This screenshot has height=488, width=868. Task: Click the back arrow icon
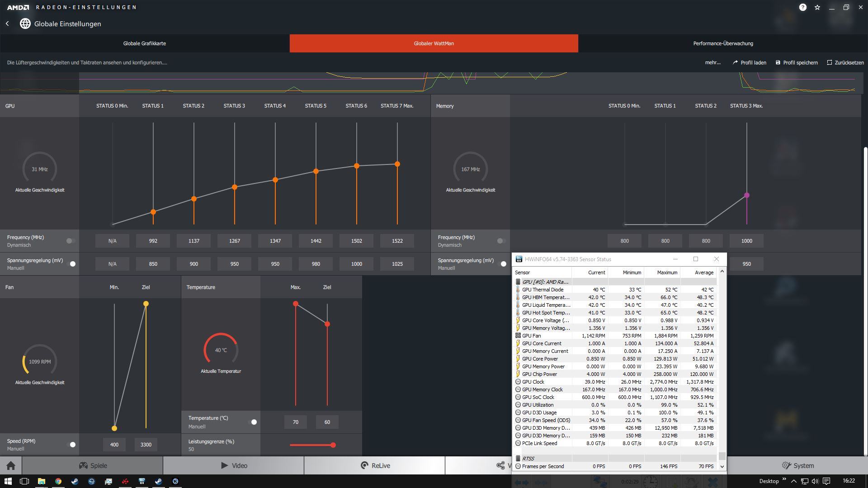pos(7,23)
